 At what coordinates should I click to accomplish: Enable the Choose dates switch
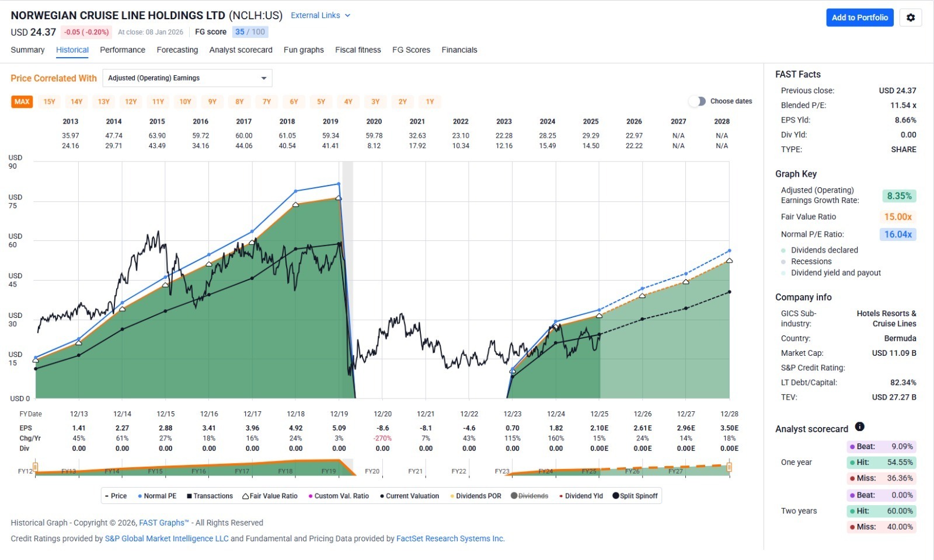coord(697,101)
